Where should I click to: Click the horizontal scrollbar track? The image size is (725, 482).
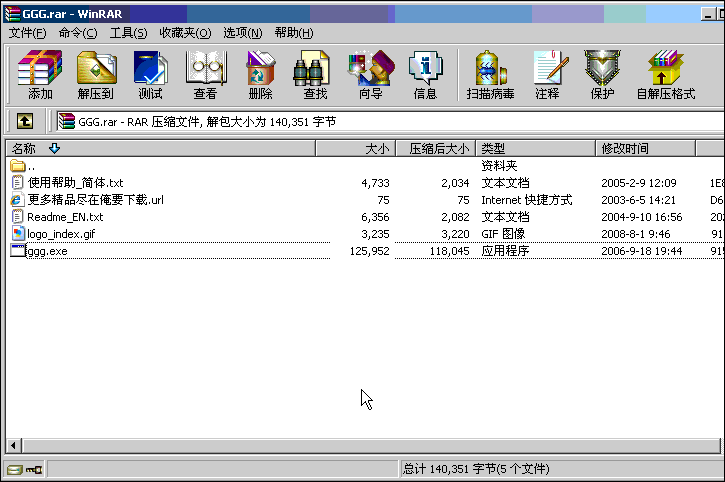tap(371, 445)
